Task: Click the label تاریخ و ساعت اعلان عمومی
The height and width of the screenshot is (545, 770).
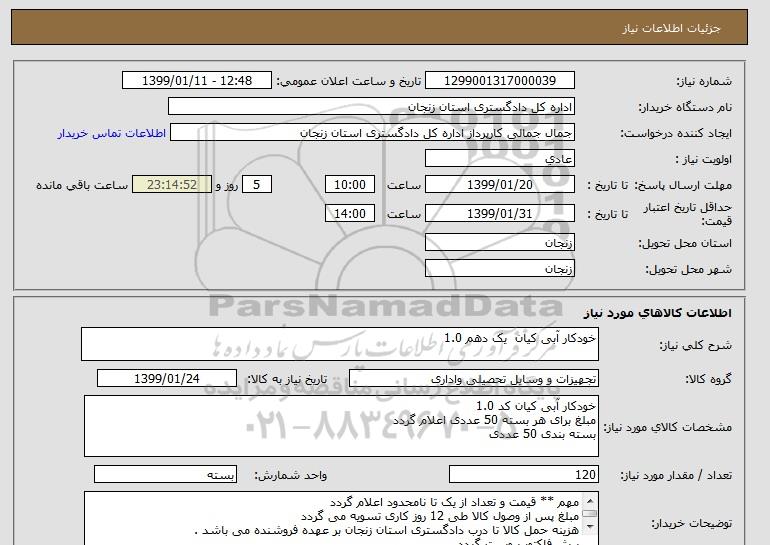Action: click(348, 81)
